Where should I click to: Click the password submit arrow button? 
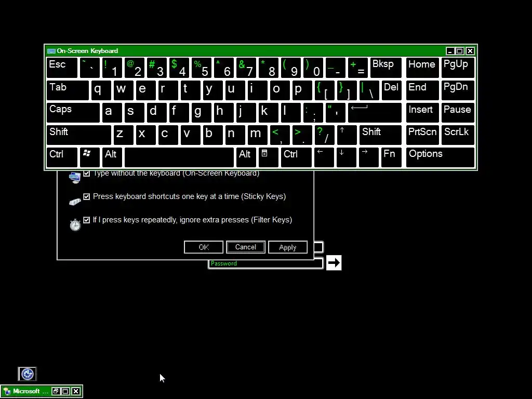[x=334, y=262]
